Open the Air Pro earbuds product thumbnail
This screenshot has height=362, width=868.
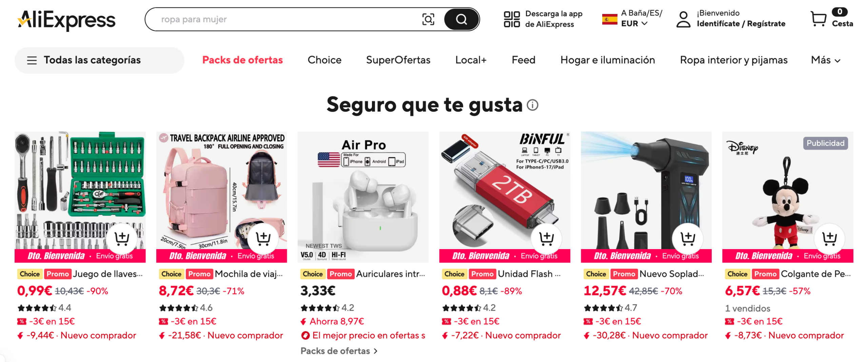click(x=363, y=197)
